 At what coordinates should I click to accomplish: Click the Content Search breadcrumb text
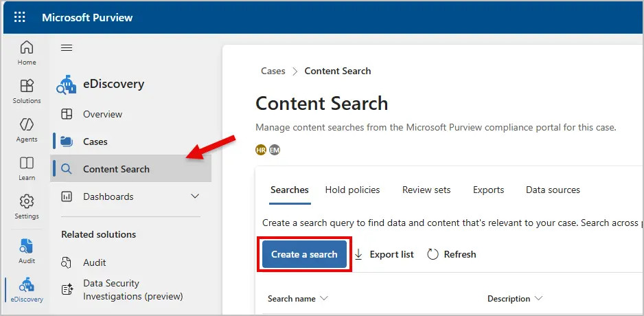click(338, 71)
